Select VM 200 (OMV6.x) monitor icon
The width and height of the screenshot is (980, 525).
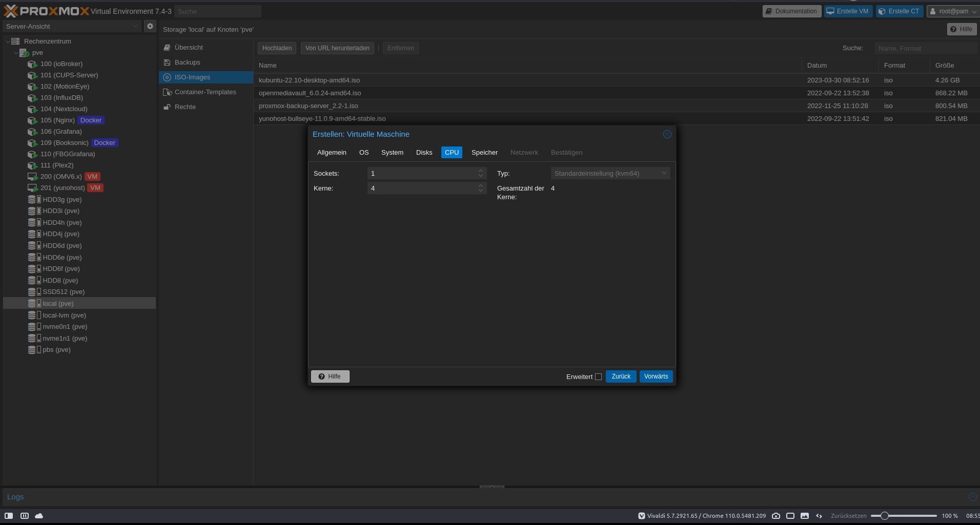click(x=33, y=177)
